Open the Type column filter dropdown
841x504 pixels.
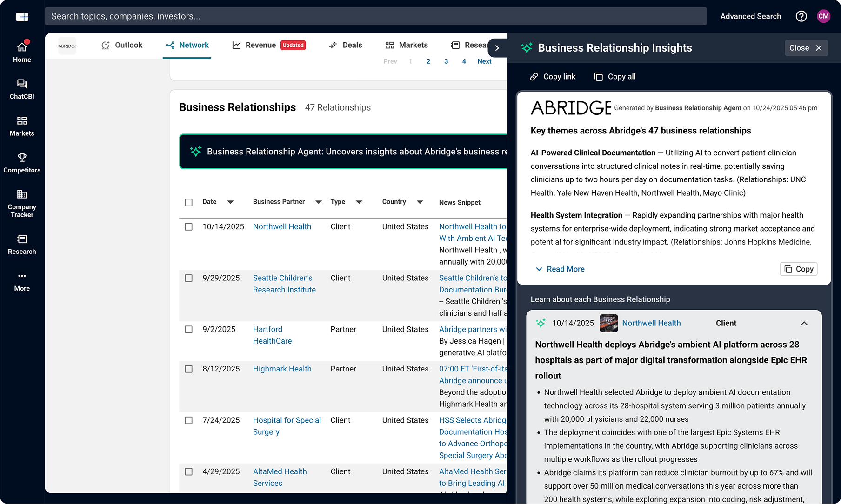click(x=359, y=202)
